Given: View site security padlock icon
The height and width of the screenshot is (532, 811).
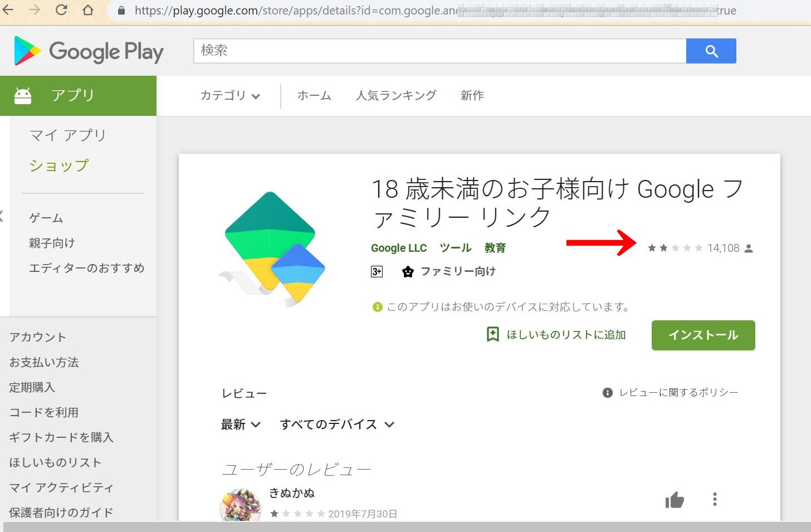Looking at the screenshot, I should (121, 11).
